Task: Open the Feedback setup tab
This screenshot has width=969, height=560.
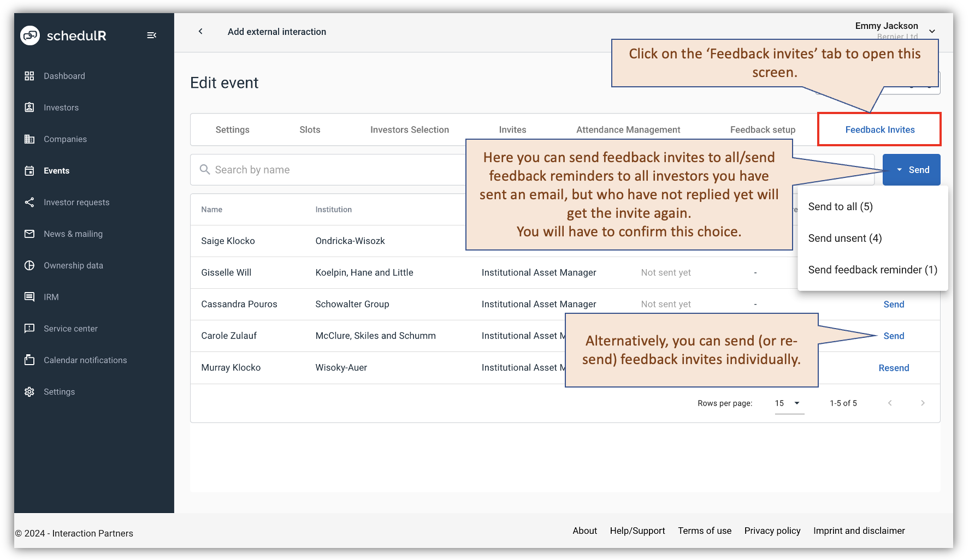Action: coord(763,129)
